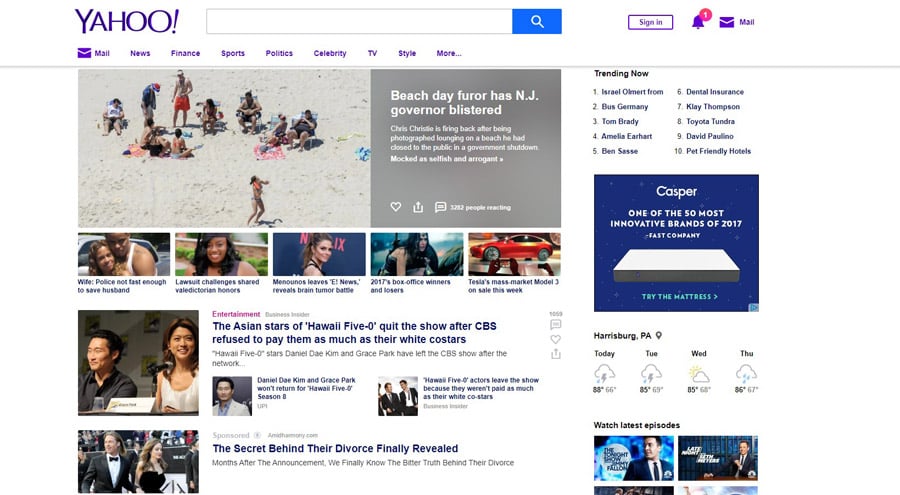900x495 pixels.
Task: Open the Tom Brady trending link
Action: pyautogui.click(x=620, y=121)
